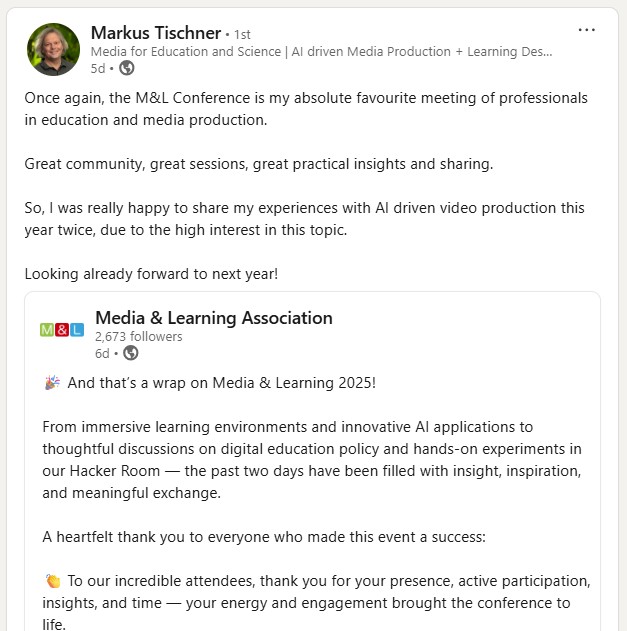Click the 2,673 followers text

pyautogui.click(x=138, y=336)
